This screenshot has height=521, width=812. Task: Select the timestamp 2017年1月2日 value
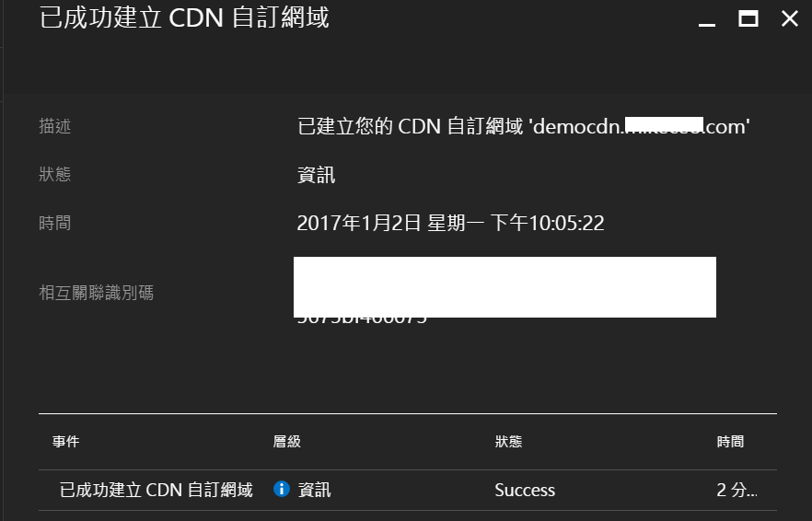pyautogui.click(x=450, y=223)
